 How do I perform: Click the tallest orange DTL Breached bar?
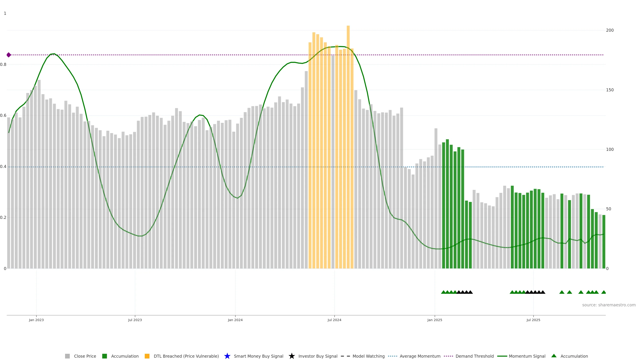[x=348, y=125]
